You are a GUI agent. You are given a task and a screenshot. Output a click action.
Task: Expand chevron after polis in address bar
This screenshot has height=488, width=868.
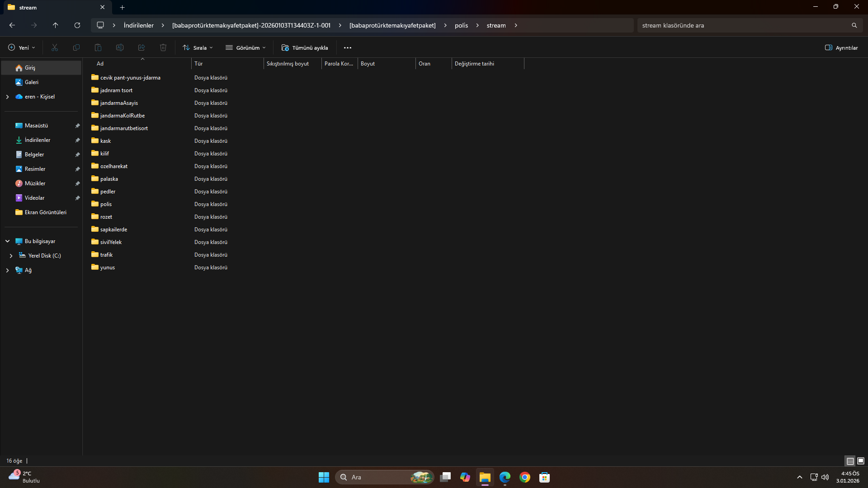coord(477,25)
